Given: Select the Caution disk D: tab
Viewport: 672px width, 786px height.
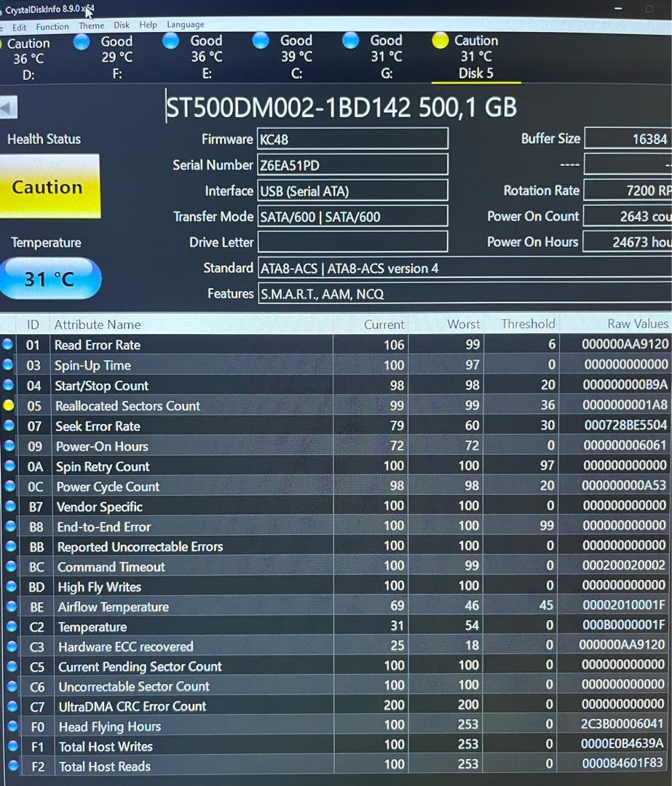Looking at the screenshot, I should tap(26, 59).
